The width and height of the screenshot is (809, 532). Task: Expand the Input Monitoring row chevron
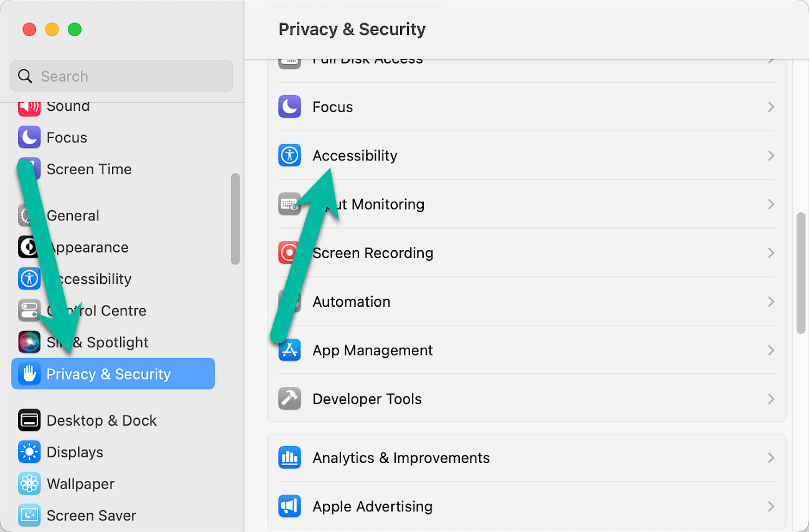(771, 204)
